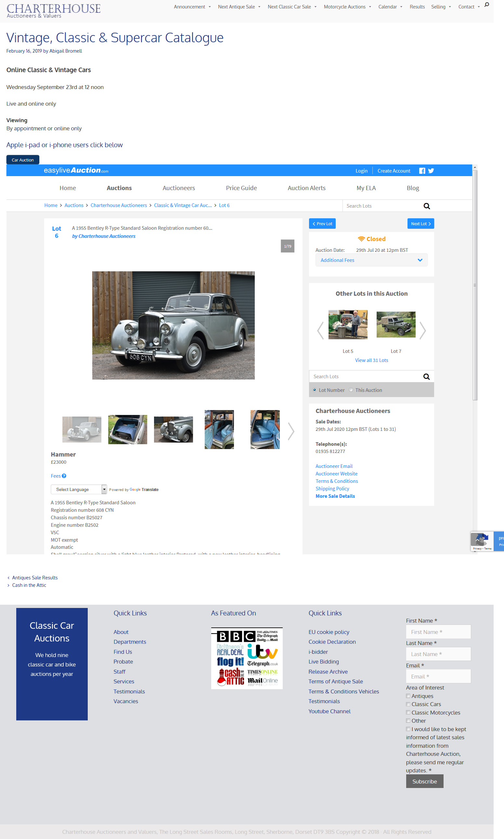Expand the Next Classic Car Sale menu
This screenshot has width=504, height=839.
coord(292,7)
